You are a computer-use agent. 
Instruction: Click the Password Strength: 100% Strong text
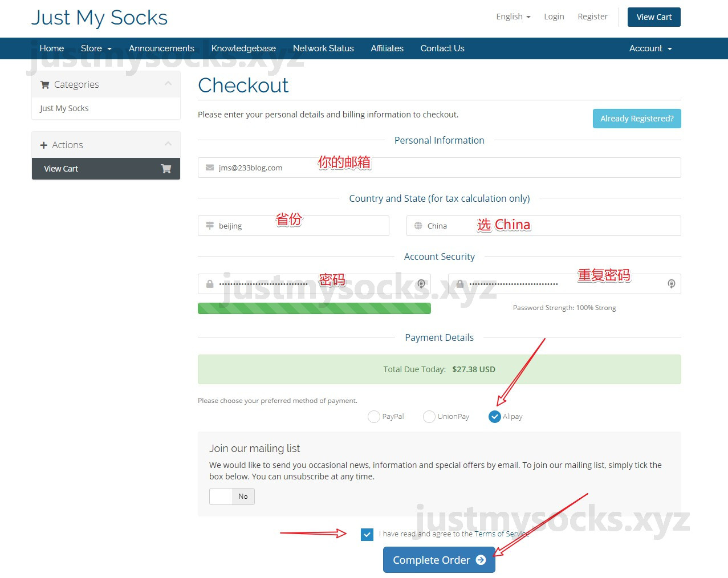point(564,308)
